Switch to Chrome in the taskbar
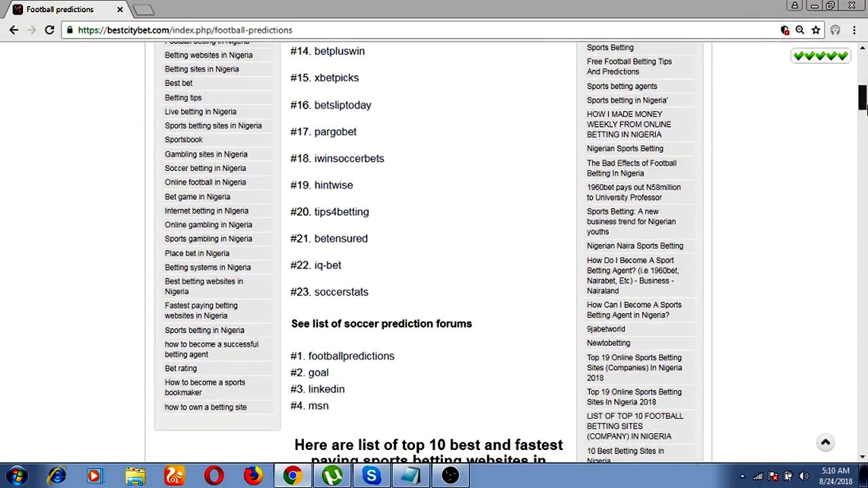 coord(292,476)
